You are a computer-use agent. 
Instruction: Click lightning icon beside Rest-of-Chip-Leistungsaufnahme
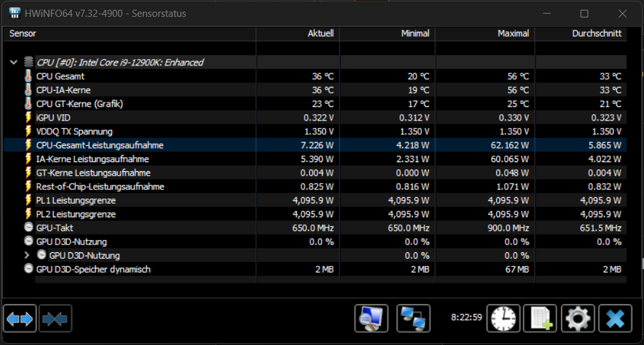tap(29, 186)
